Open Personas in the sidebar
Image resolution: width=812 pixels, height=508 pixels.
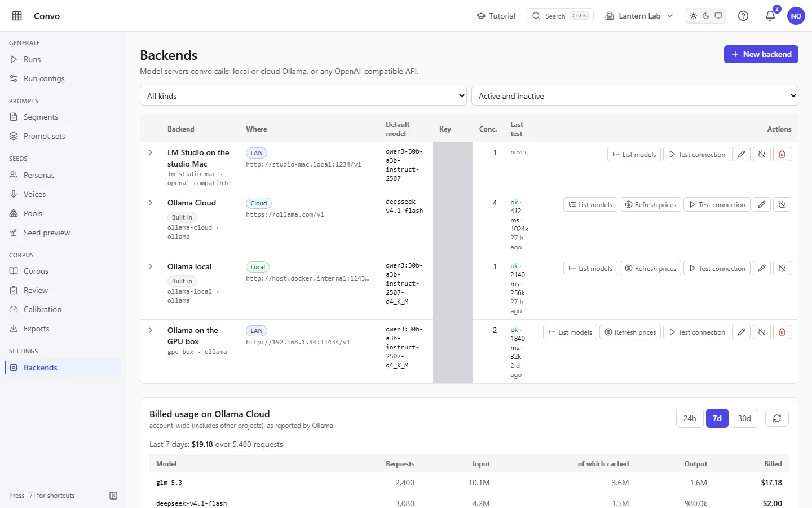pos(63,175)
